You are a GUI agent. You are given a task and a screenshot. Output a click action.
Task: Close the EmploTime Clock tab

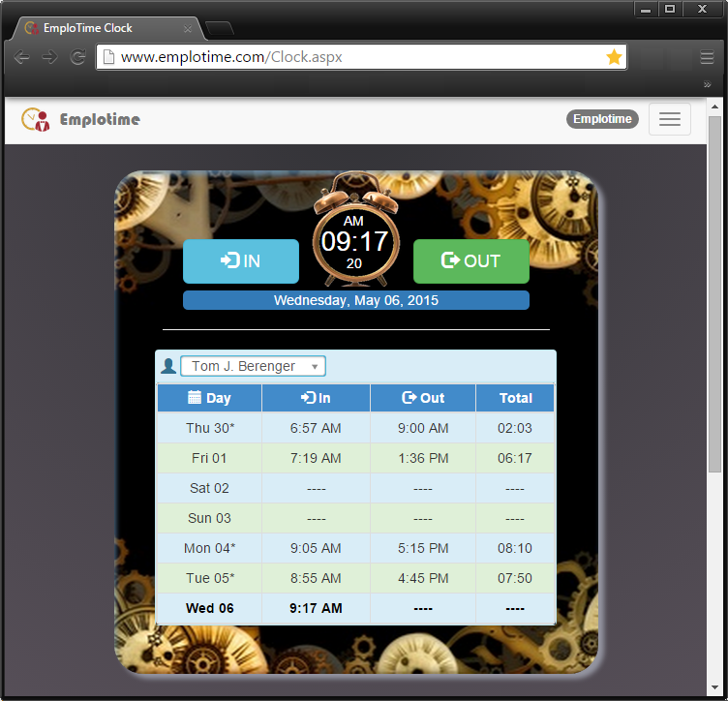(188, 29)
